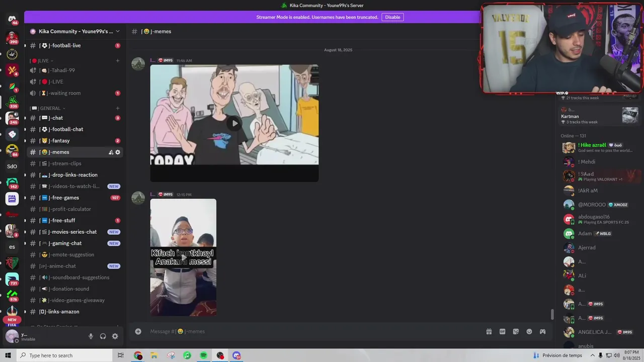The image size is (644, 362).
Task: Click the Windows taskbar search box
Action: [64, 355]
